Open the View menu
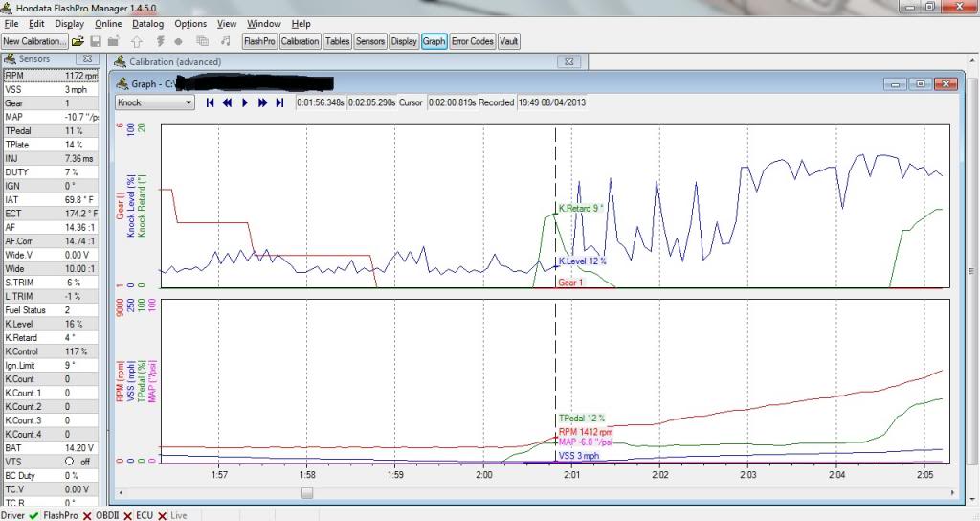The height and width of the screenshot is (521, 980). pos(227,24)
